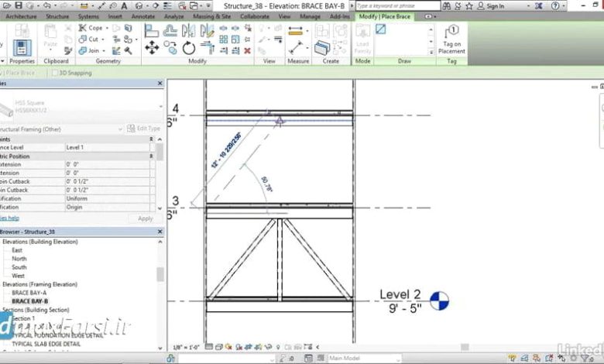The width and height of the screenshot is (604, 364).
Task: Close the Project Browser panel
Action: pos(160,232)
